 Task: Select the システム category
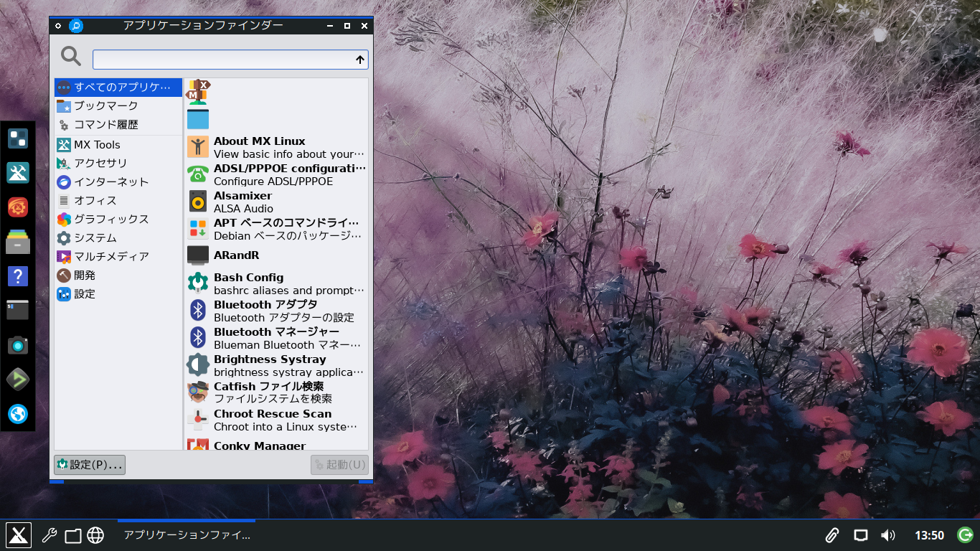[x=118, y=238]
